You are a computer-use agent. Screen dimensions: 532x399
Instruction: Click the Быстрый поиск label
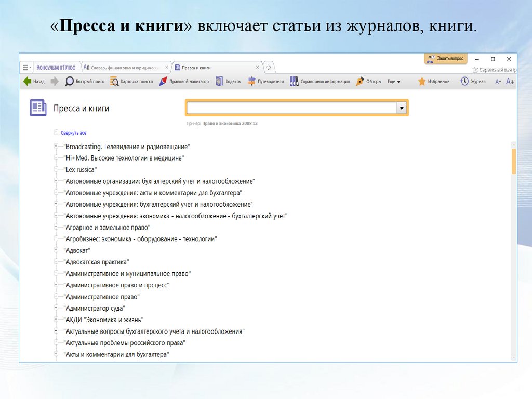[90, 82]
